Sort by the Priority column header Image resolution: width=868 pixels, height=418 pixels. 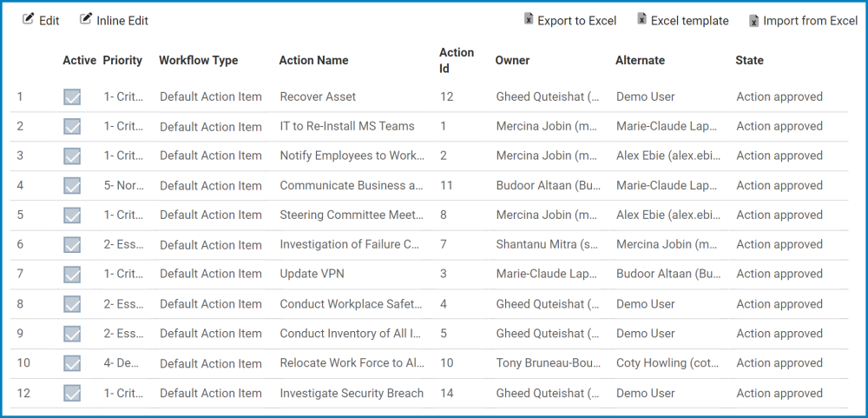tap(122, 61)
